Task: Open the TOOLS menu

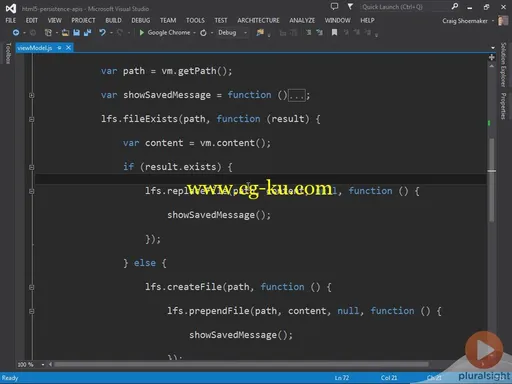Action: 195,20
